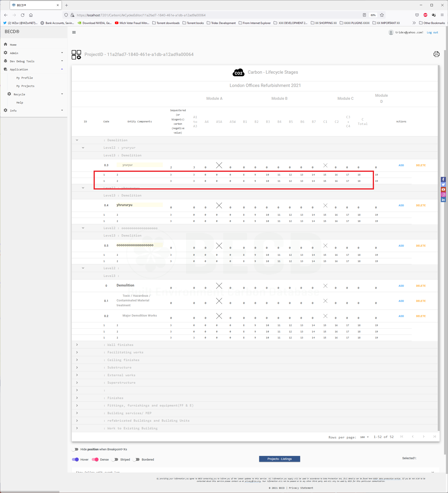This screenshot has height=493, width=448.
Task: Toggle Hide position when Breakpoint=Xs
Action: (75, 449)
